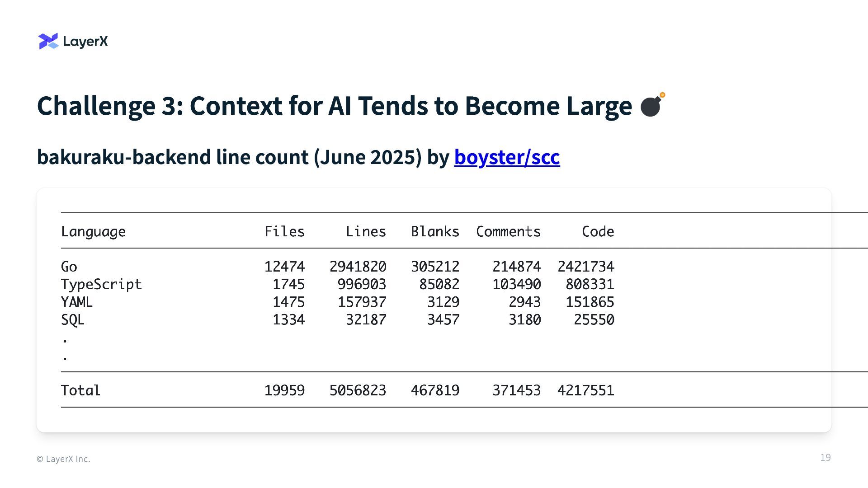Click the Challenge 3 slide title
Screen dimensions: 868x488
(334, 106)
